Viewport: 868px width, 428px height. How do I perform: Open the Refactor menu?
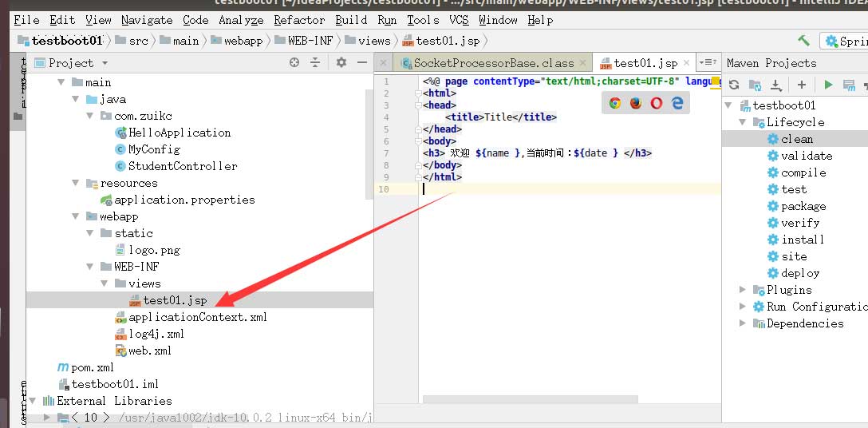coord(299,20)
